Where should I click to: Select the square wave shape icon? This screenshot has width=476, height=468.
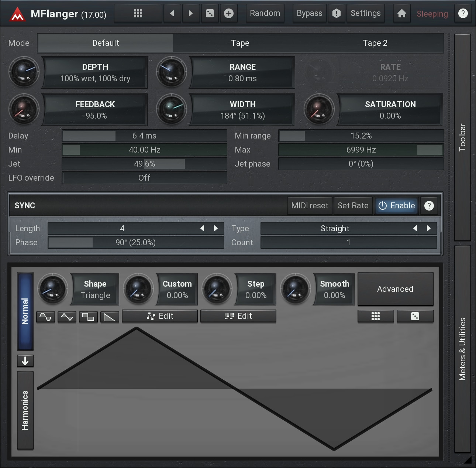[x=88, y=317]
